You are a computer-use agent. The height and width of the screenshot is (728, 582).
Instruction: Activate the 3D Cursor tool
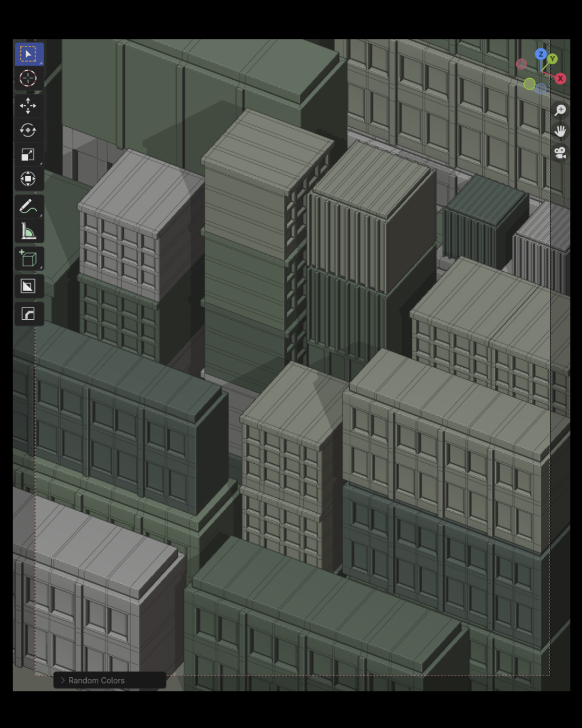pos(28,79)
